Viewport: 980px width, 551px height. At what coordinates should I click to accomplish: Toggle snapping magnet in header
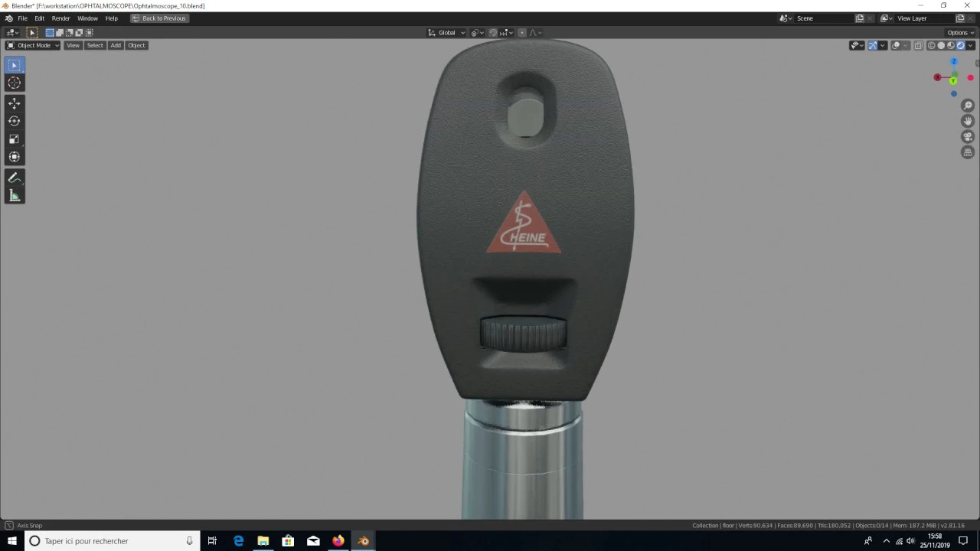click(x=493, y=33)
